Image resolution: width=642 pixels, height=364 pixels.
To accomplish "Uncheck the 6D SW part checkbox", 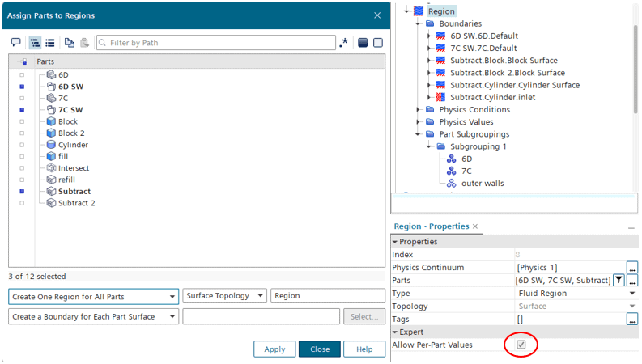I will click(22, 87).
